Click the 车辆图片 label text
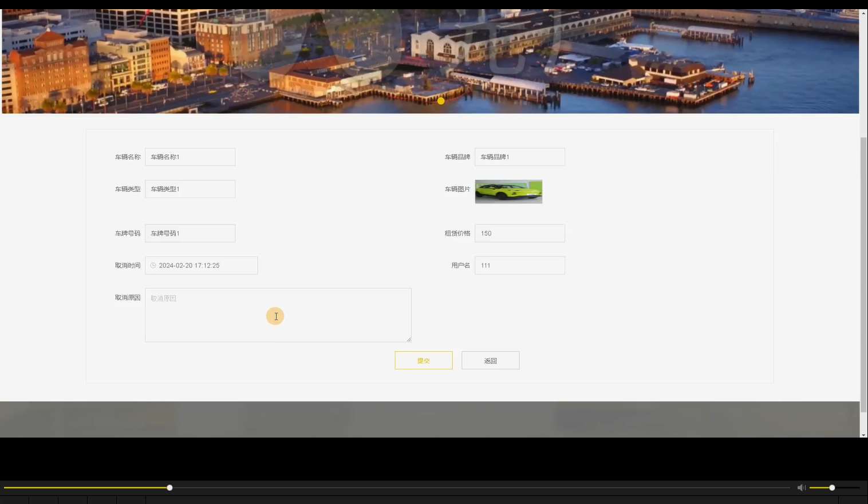 (457, 189)
